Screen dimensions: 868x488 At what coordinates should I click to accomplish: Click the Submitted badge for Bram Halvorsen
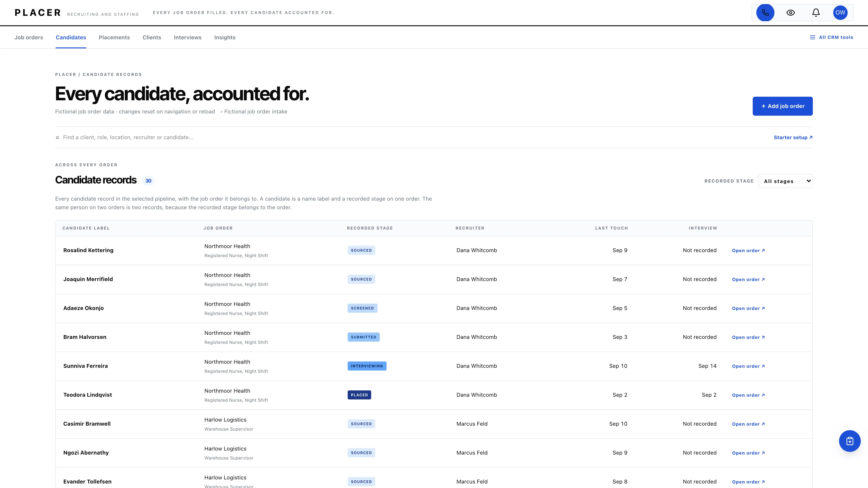tap(363, 337)
